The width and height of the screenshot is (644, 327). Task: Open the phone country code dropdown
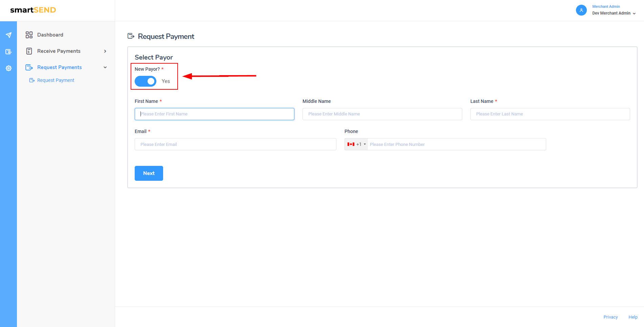pyautogui.click(x=356, y=144)
